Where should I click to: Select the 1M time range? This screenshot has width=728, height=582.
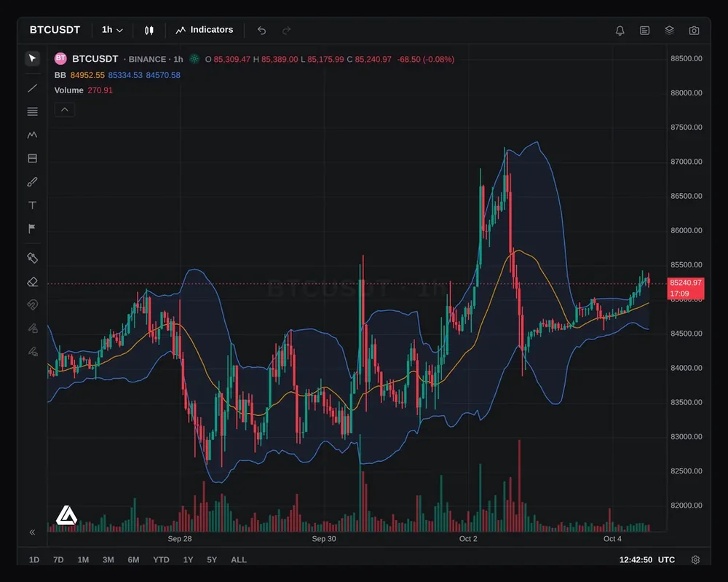(x=83, y=559)
